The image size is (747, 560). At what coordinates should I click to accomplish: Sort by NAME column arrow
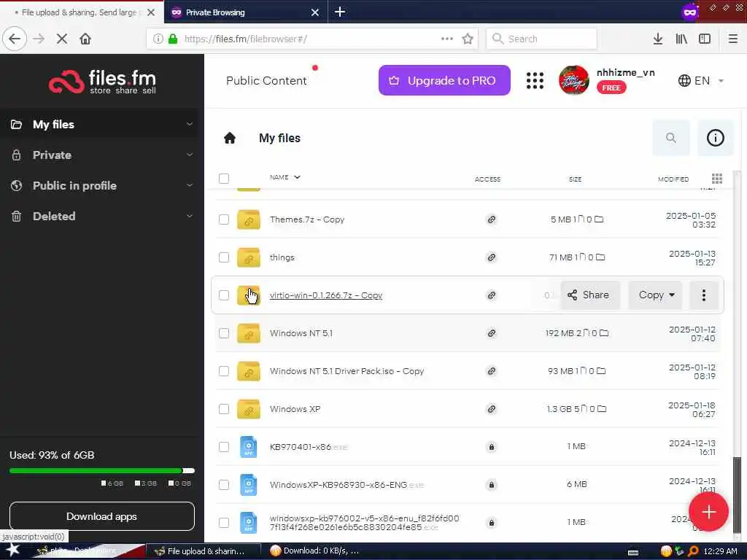coord(298,177)
